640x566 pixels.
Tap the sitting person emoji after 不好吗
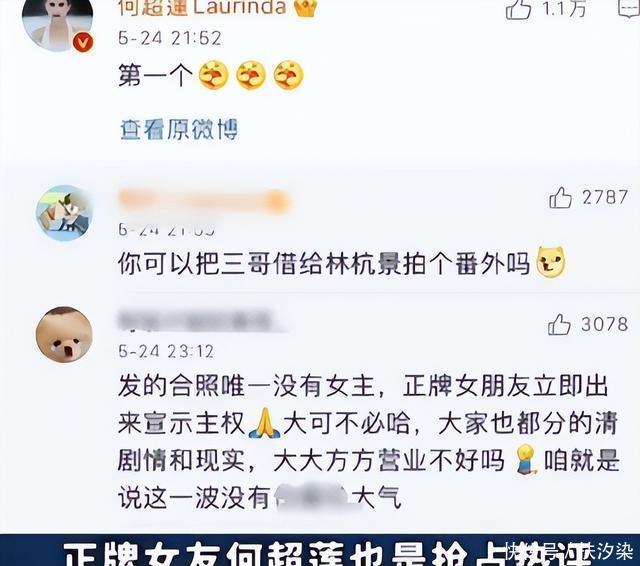(x=525, y=459)
